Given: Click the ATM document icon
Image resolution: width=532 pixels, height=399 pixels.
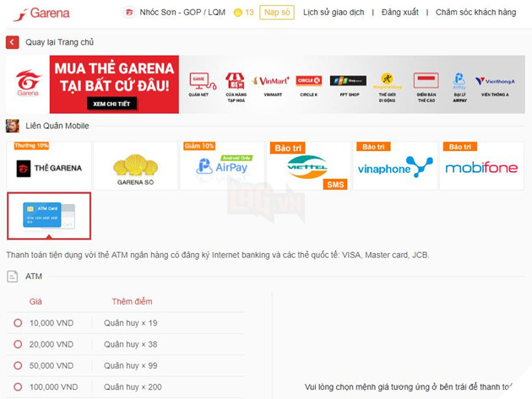Looking at the screenshot, I should 13,277.
